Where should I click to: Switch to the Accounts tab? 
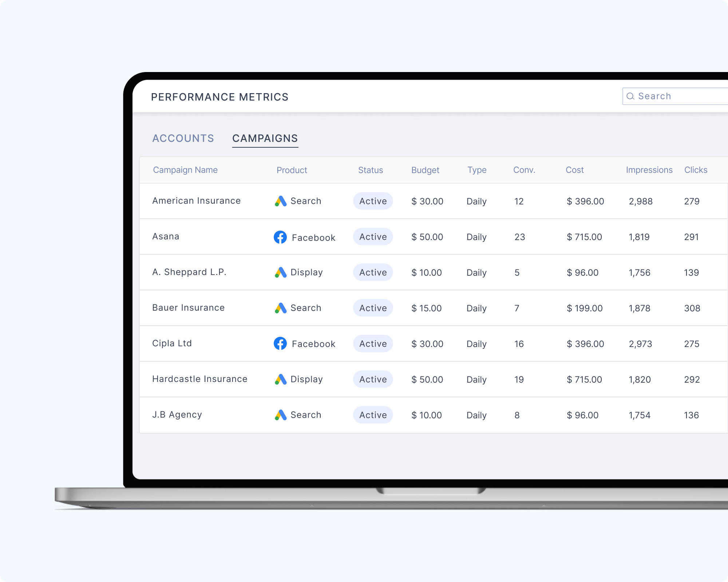click(x=183, y=138)
